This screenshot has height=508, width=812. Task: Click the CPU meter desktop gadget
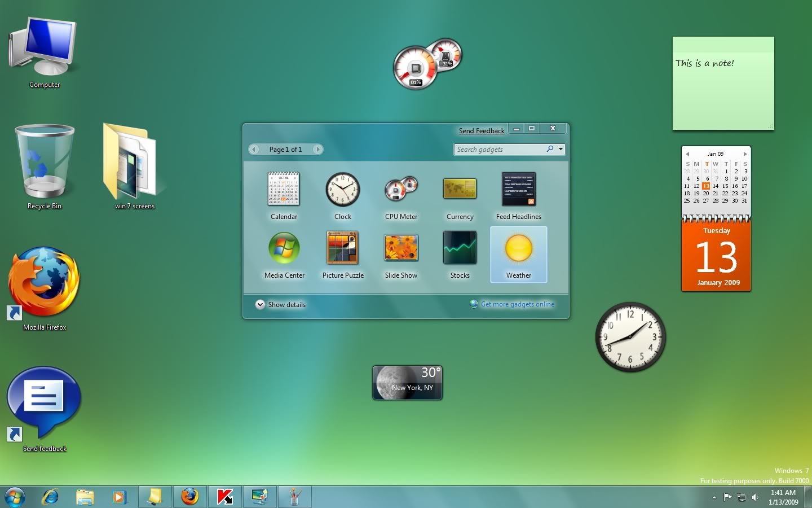click(x=427, y=64)
